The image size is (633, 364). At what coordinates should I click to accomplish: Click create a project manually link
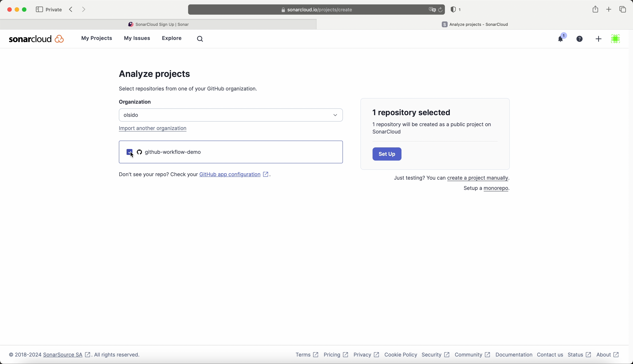pyautogui.click(x=477, y=178)
